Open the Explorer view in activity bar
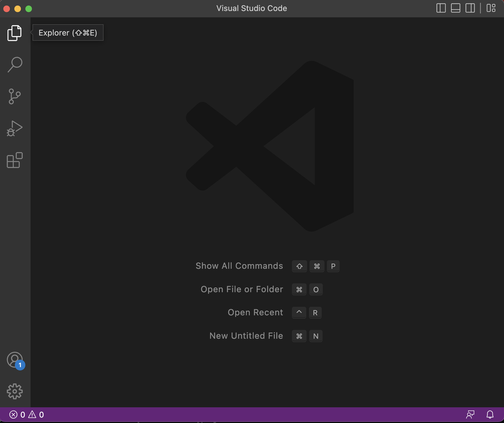The width and height of the screenshot is (504, 423). (15, 33)
